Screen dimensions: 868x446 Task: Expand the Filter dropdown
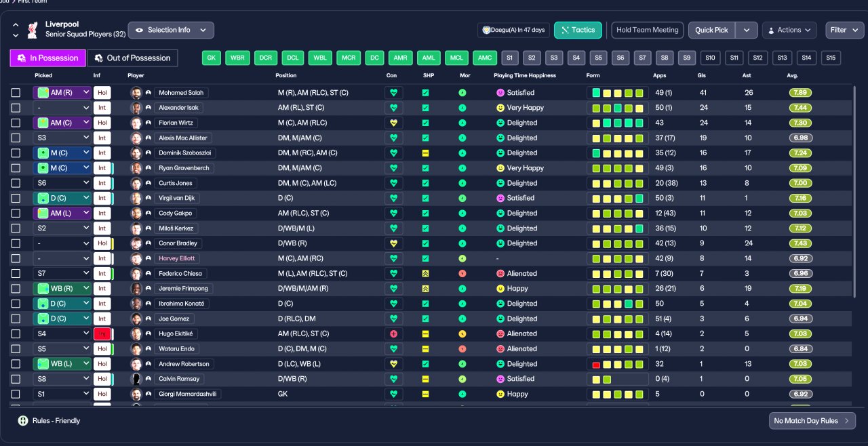[x=844, y=30]
